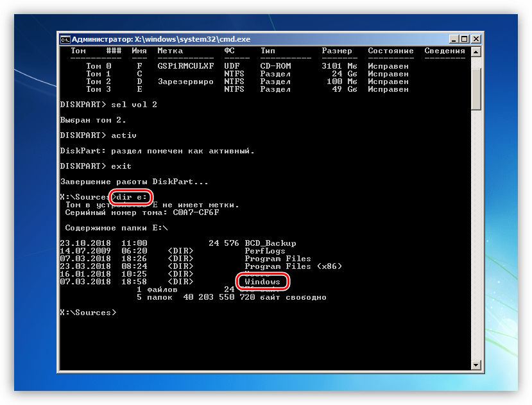Click the activ command line
The image size is (532, 405).
pos(98,135)
